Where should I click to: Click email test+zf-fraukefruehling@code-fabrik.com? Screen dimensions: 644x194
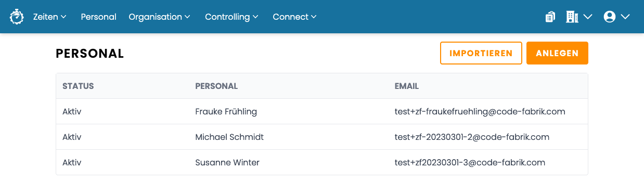(x=480, y=111)
